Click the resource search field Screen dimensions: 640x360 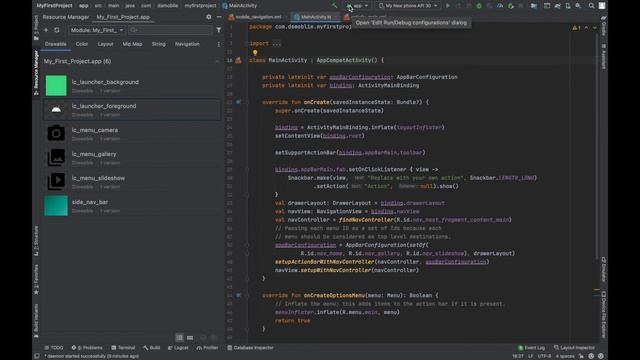pyautogui.click(x=170, y=30)
